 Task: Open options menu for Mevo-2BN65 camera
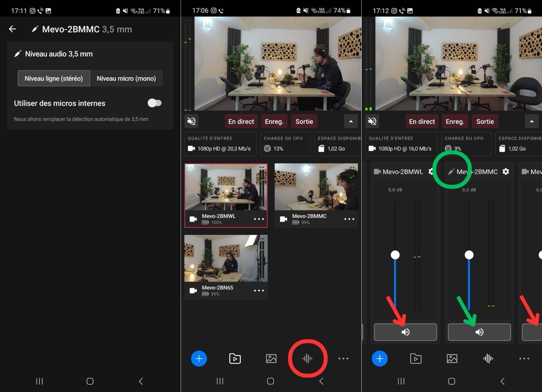tap(259, 290)
